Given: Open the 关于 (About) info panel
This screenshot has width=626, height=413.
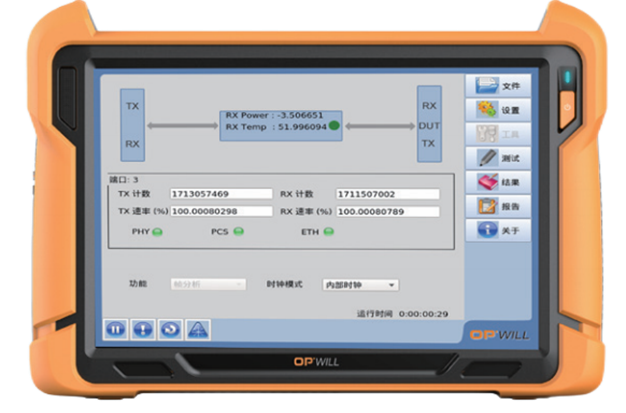Looking at the screenshot, I should [x=499, y=230].
